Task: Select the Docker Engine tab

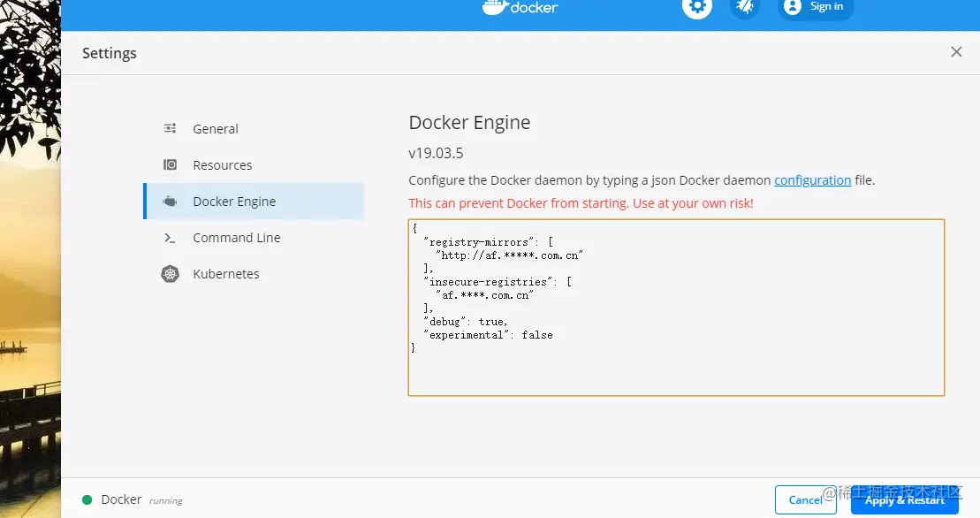Action: coord(254,202)
